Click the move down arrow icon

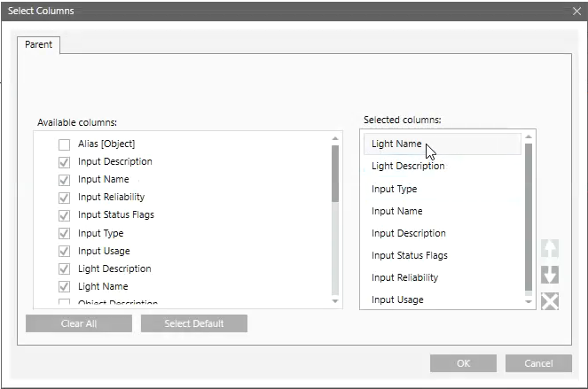[x=550, y=275]
